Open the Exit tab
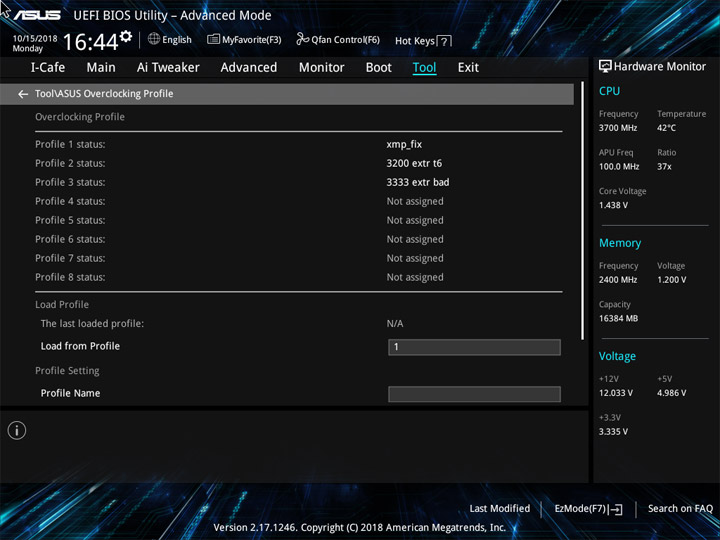This screenshot has height=540, width=720. coord(468,68)
